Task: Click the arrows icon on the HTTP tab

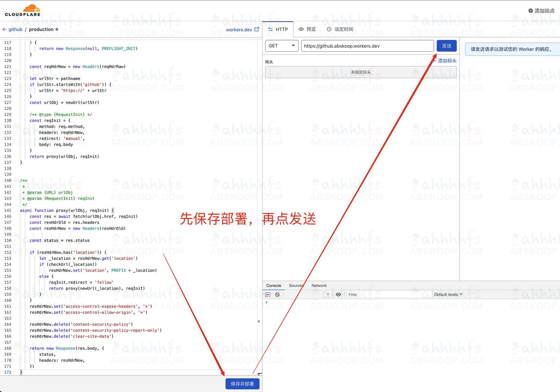Action: click(x=271, y=29)
